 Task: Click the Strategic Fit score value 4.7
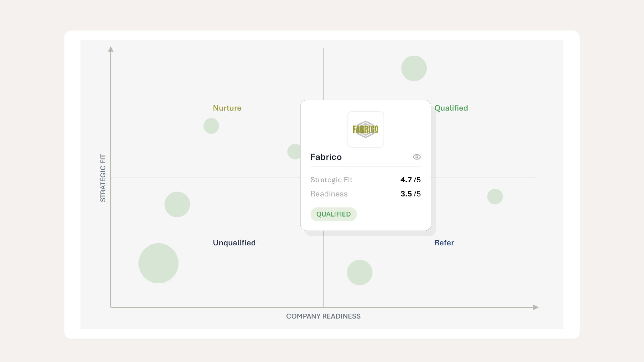click(x=406, y=180)
